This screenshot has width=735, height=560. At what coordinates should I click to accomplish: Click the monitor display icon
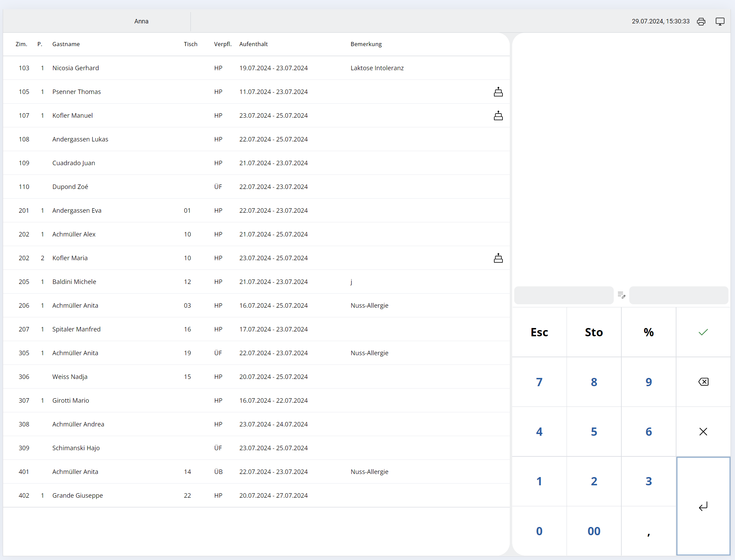pos(720,22)
